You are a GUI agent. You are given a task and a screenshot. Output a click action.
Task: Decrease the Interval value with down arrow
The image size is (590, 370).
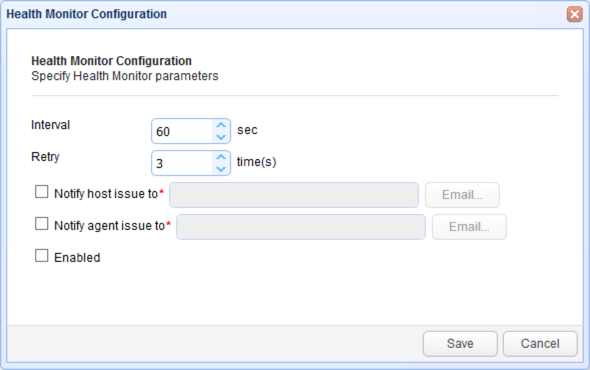(x=221, y=137)
